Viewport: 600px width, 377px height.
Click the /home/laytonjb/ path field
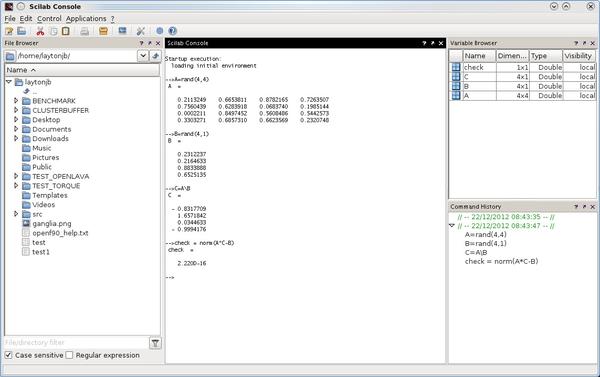77,56
